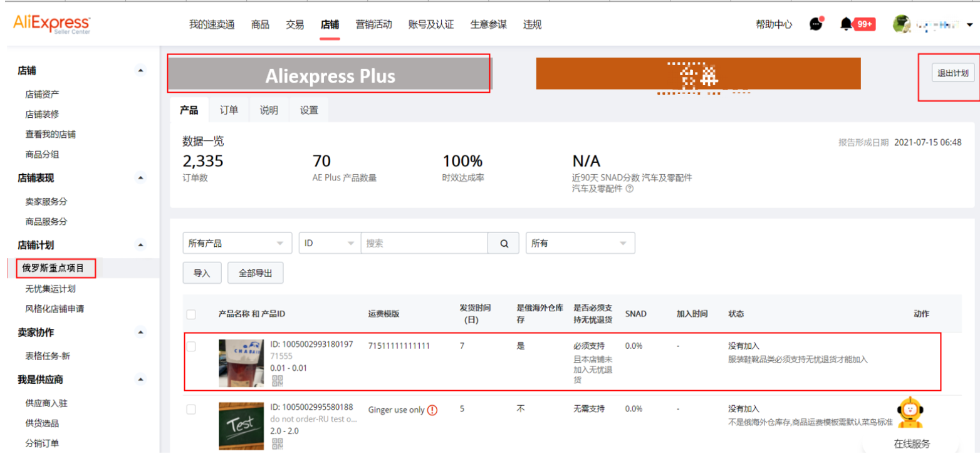Screen dimensions: 980x461
Task: Select 俄罗斯重点项目 in sidebar
Action: coord(53,268)
